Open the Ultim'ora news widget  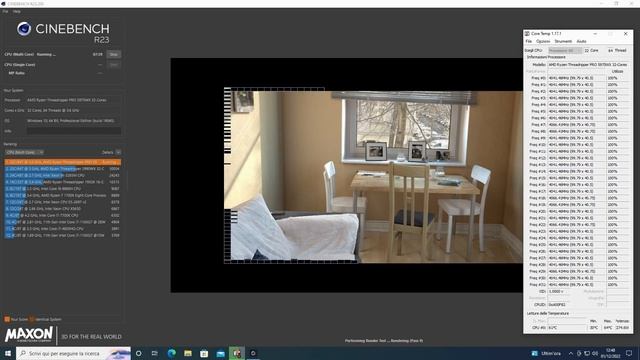click(546, 353)
